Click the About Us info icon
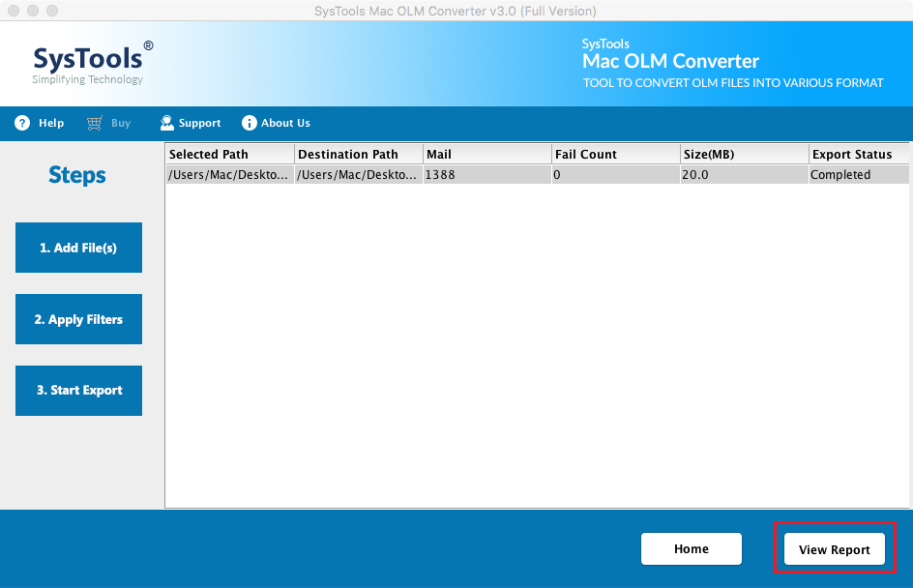 pos(250,123)
